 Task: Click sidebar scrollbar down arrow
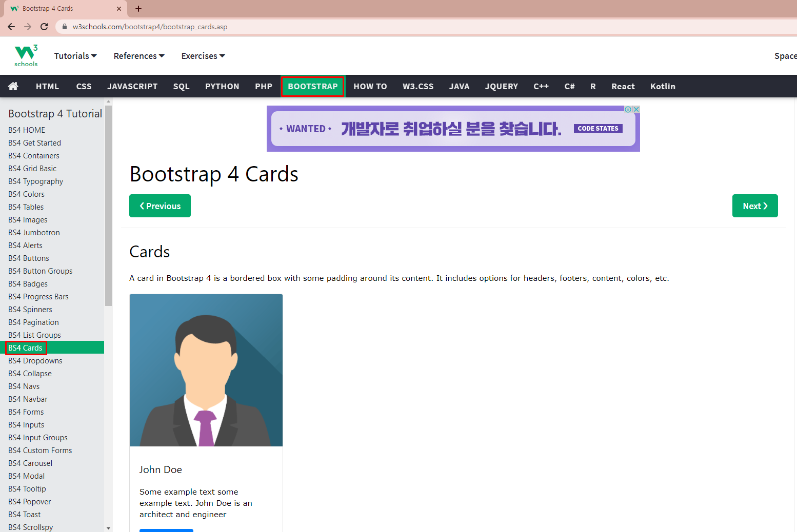pyautogui.click(x=108, y=528)
